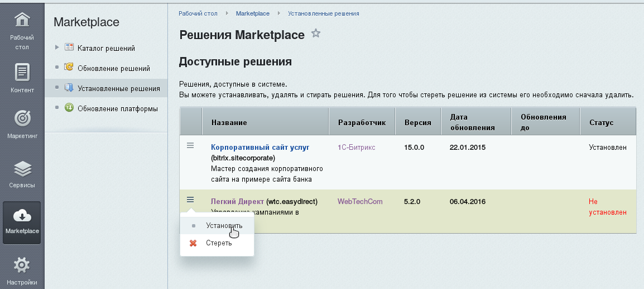The image size is (644, 289).
Task: Add page to favorites with star icon
Action: (x=315, y=34)
